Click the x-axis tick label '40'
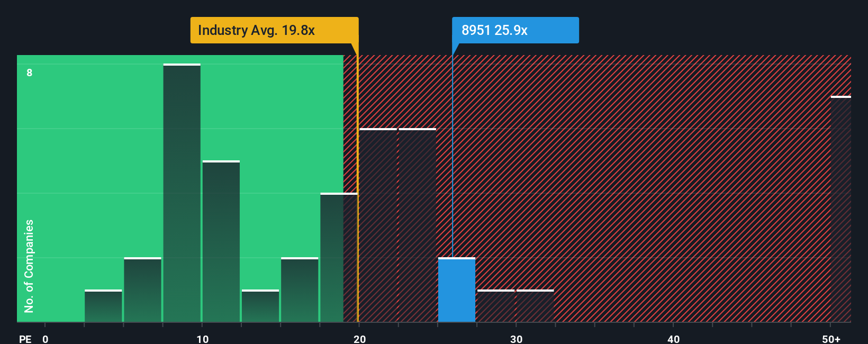This screenshot has width=868, height=344. [x=674, y=339]
